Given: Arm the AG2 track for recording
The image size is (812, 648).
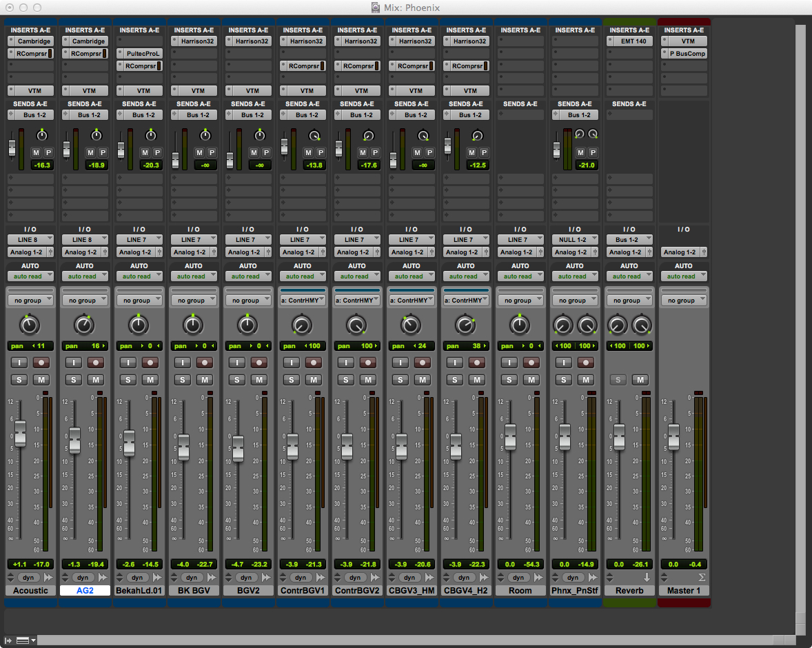Looking at the screenshot, I should coord(95,363).
